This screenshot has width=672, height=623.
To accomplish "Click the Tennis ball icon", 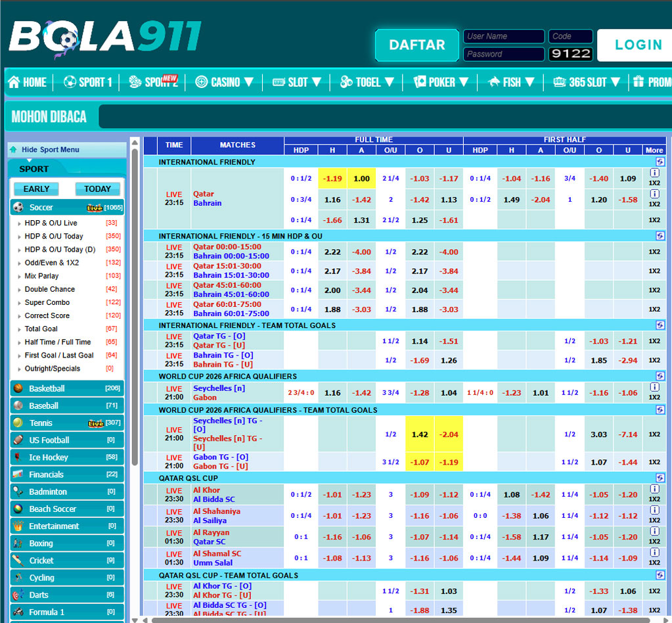I will (18, 423).
